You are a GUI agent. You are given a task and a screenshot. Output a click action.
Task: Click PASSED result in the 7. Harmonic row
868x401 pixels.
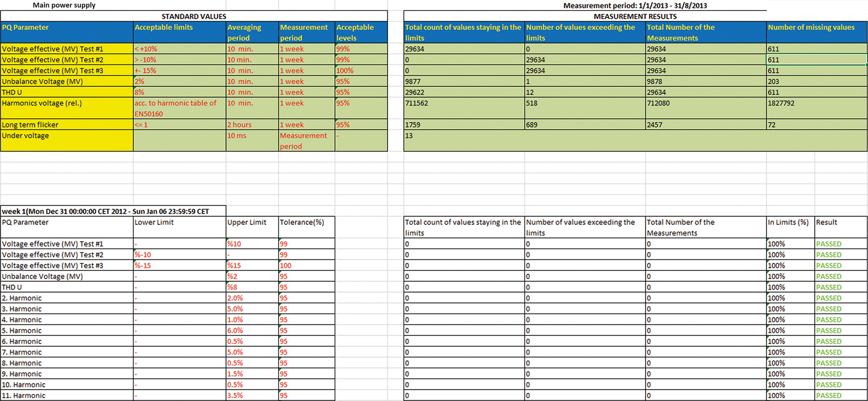point(841,352)
